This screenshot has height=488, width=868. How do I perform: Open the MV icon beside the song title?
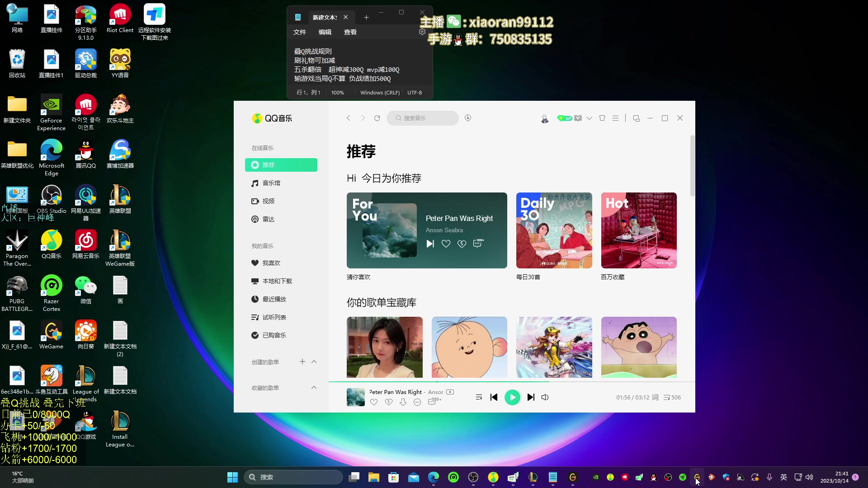(x=450, y=392)
